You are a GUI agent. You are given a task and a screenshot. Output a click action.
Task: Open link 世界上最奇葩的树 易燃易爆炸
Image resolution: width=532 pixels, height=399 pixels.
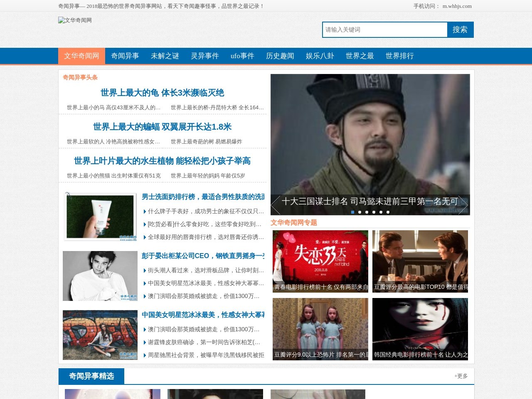(x=207, y=141)
